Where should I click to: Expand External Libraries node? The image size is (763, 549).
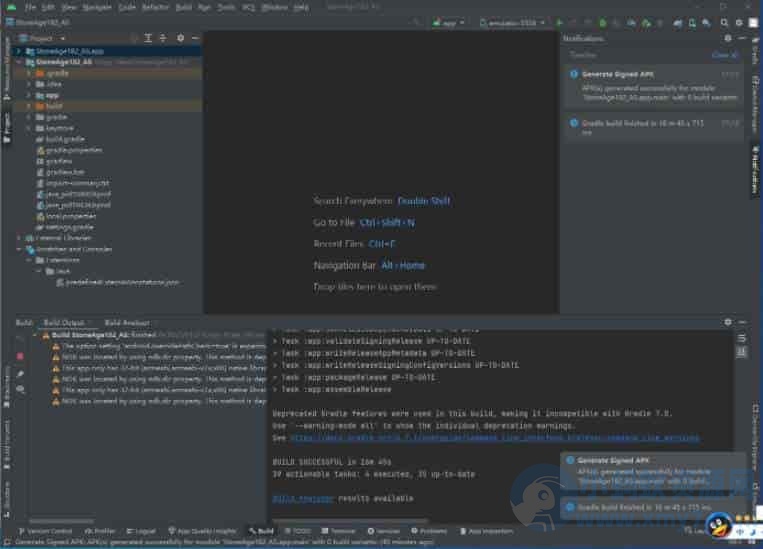tap(19, 238)
